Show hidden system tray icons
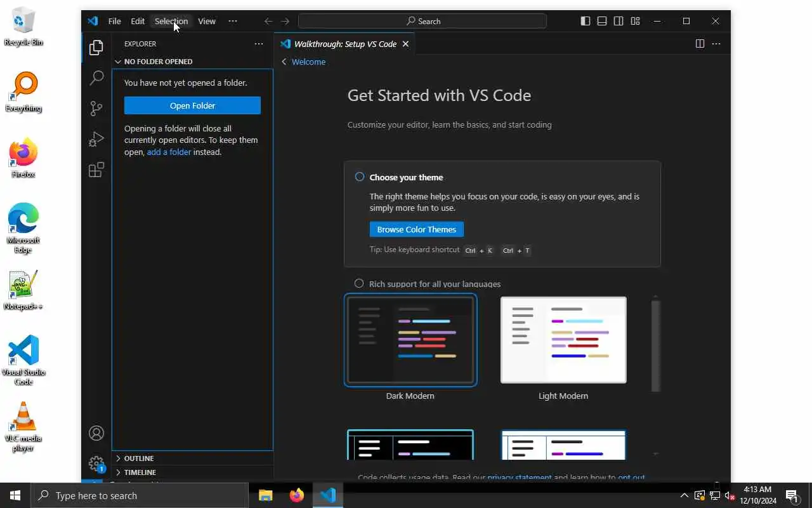 pos(684,495)
